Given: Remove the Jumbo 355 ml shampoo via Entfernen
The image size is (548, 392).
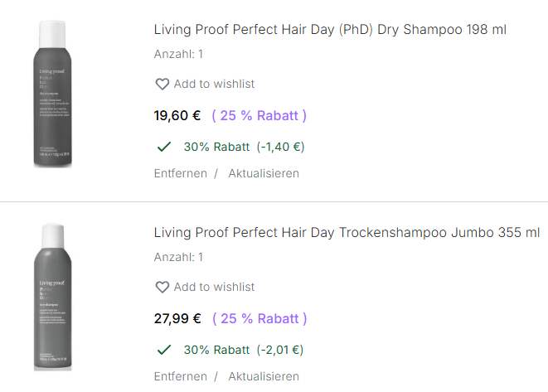Looking at the screenshot, I should point(181,376).
